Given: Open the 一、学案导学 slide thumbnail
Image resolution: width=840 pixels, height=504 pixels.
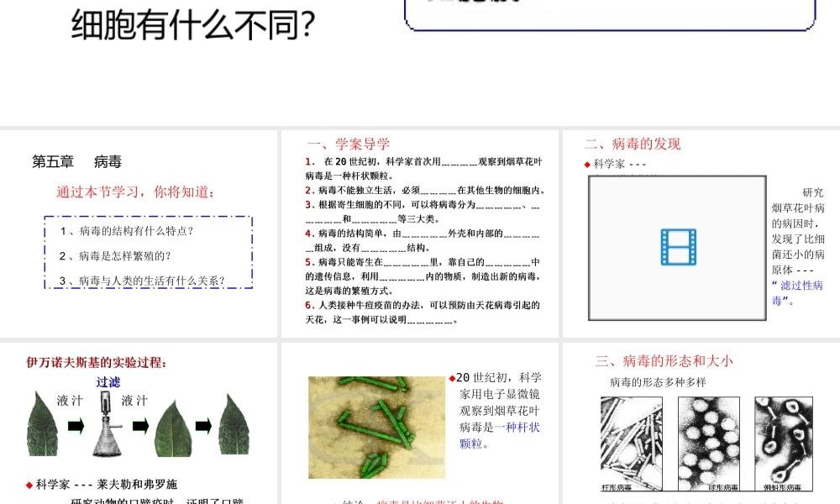Looking at the screenshot, I should [419, 234].
